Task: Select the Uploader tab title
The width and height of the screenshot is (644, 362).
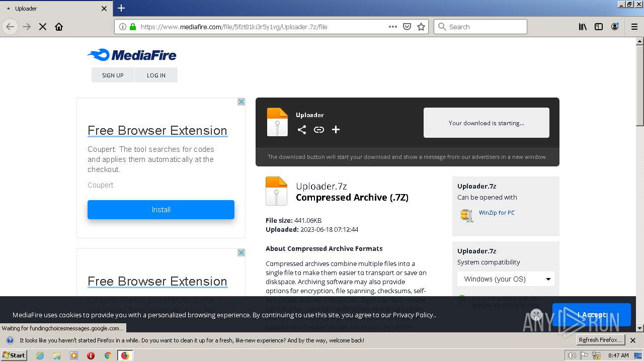Action: [26, 9]
